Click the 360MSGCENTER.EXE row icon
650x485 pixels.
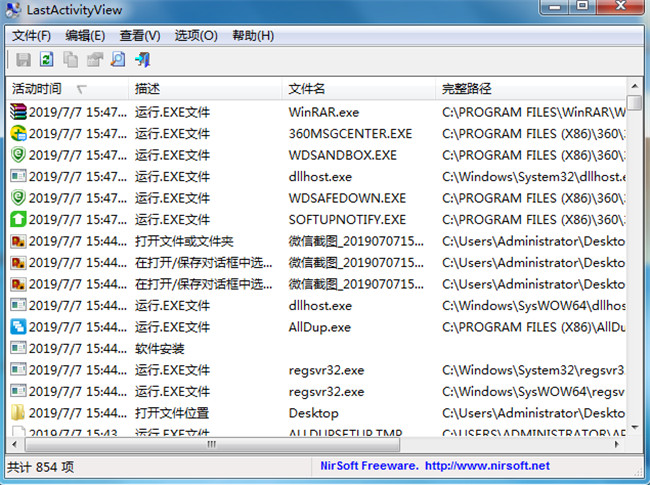tap(18, 133)
